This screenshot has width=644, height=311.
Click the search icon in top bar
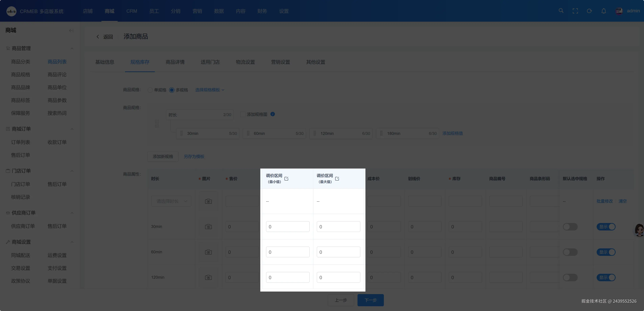click(x=561, y=11)
